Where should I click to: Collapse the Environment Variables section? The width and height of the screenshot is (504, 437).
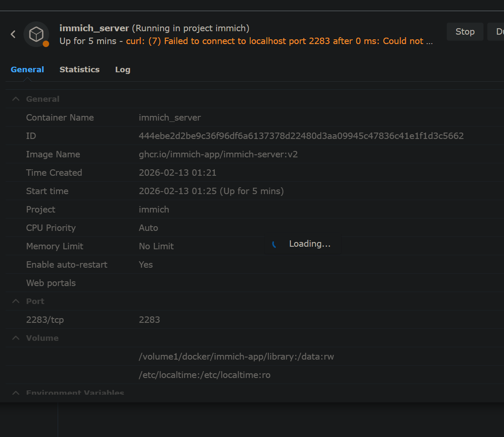pyautogui.click(x=15, y=393)
